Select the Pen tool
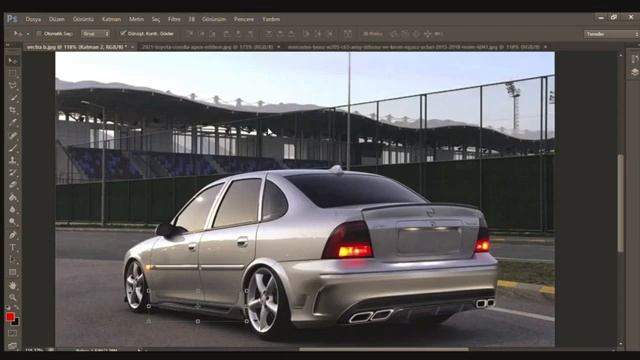Image resolution: width=640 pixels, height=360 pixels. [x=13, y=235]
